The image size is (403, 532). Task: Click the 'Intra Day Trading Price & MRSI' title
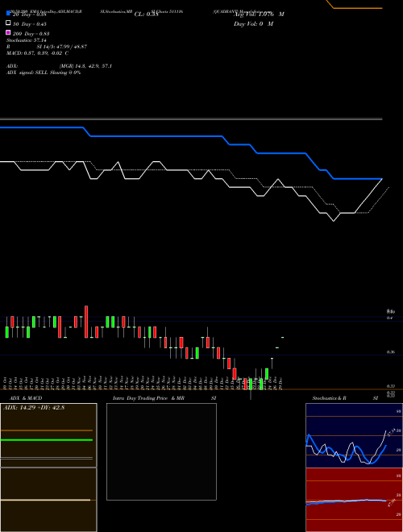tap(164, 398)
